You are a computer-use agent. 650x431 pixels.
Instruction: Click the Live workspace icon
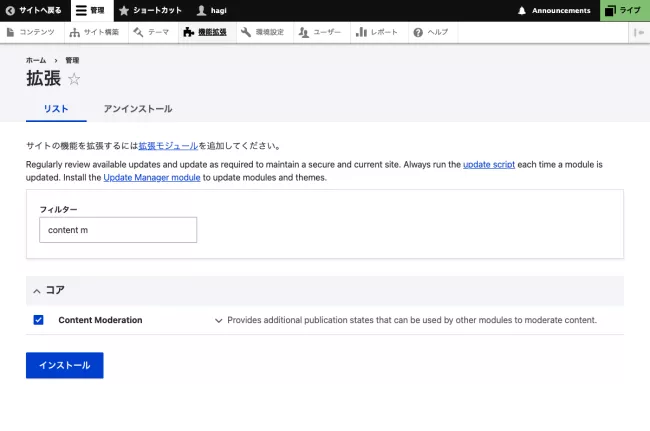click(610, 10)
